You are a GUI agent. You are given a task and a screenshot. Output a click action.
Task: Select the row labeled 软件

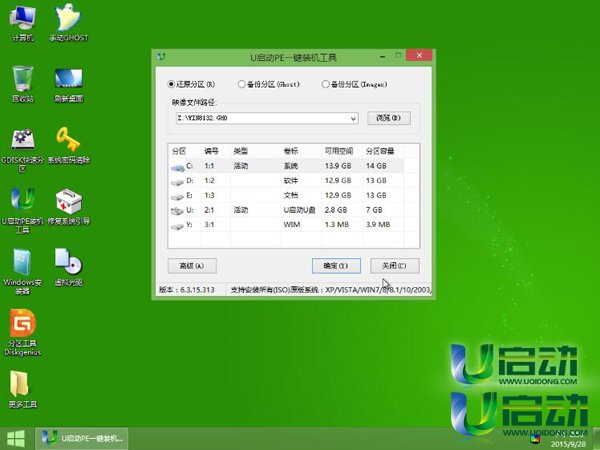click(x=286, y=181)
